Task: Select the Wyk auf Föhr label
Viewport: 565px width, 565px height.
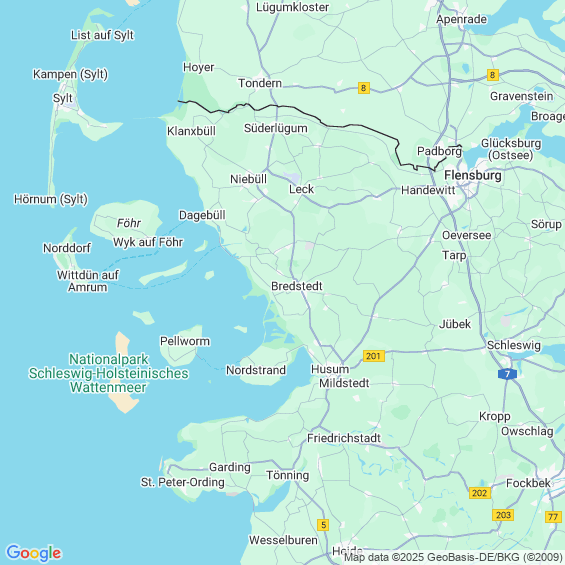Action: 148,242
